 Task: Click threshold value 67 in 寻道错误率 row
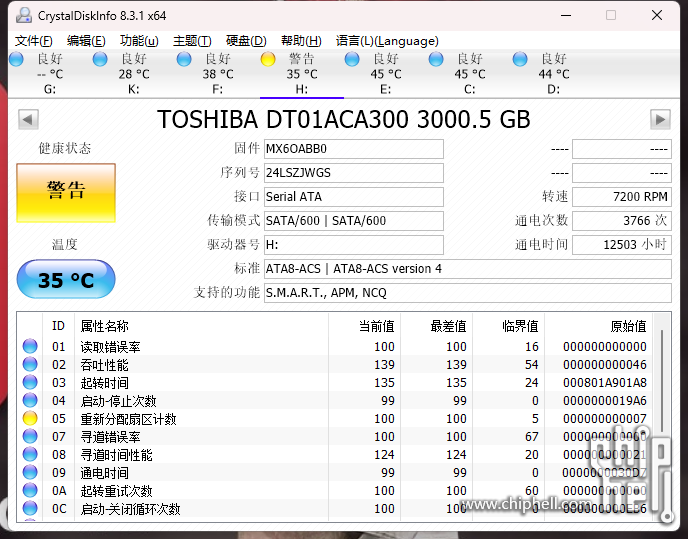[532, 437]
